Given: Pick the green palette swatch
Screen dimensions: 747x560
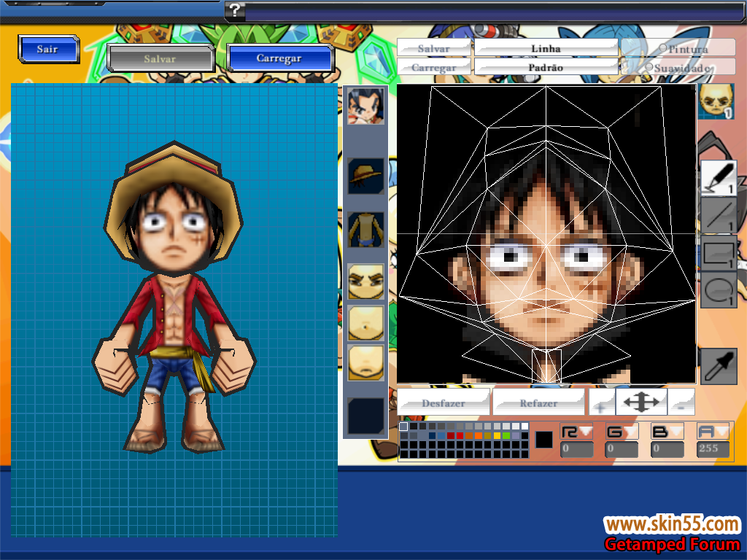Looking at the screenshot, I should [x=506, y=435].
